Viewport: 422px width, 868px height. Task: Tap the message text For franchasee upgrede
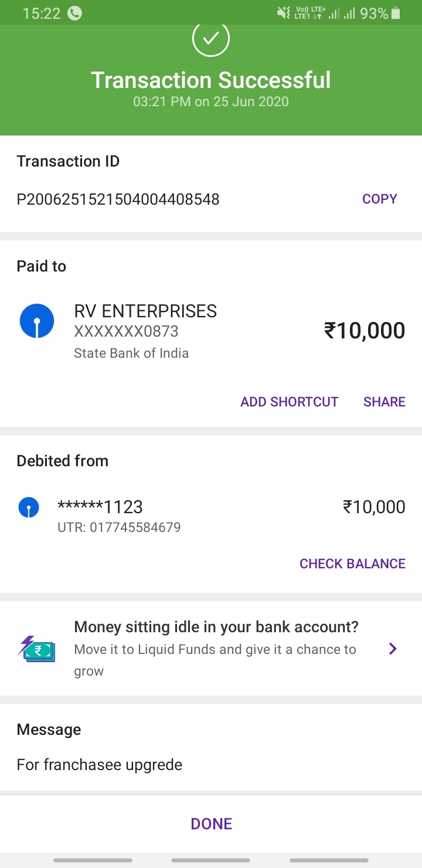100,765
